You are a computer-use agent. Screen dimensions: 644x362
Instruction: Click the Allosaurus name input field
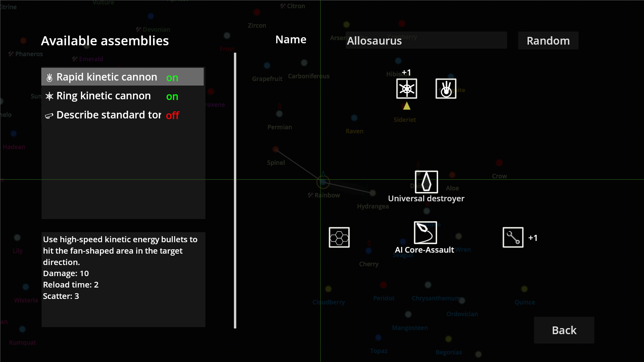[x=426, y=41]
